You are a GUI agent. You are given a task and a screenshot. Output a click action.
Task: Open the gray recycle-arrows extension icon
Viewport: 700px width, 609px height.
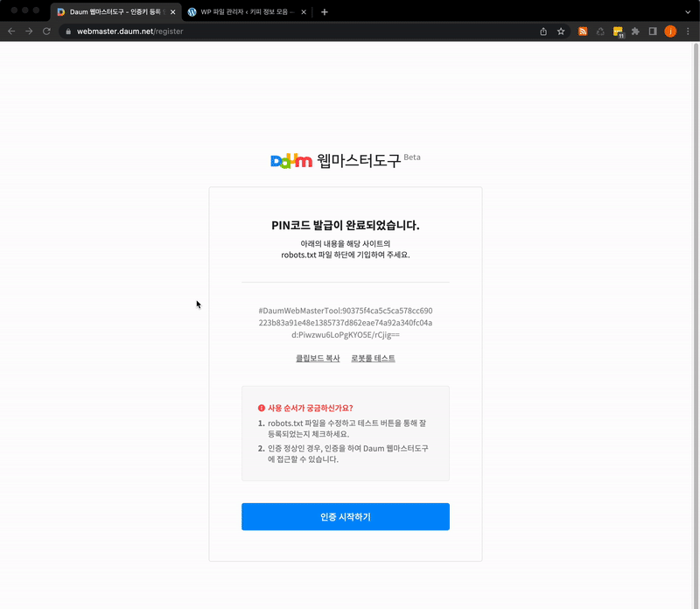coord(600,31)
